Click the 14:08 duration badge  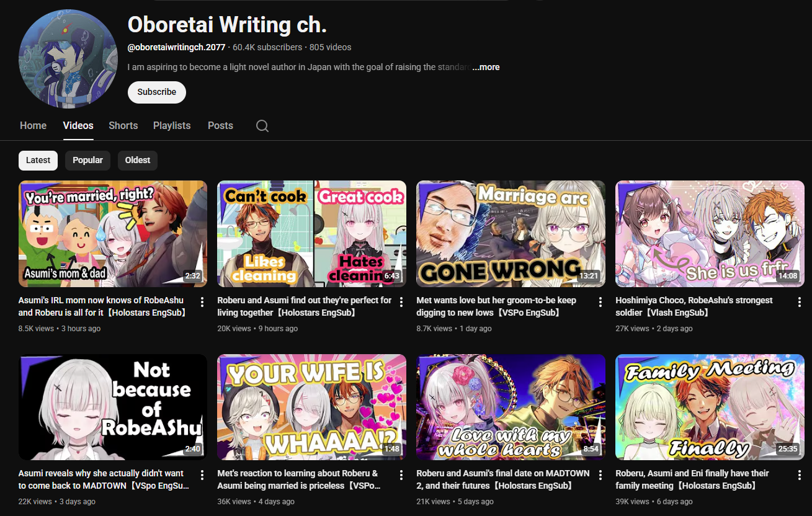(787, 276)
